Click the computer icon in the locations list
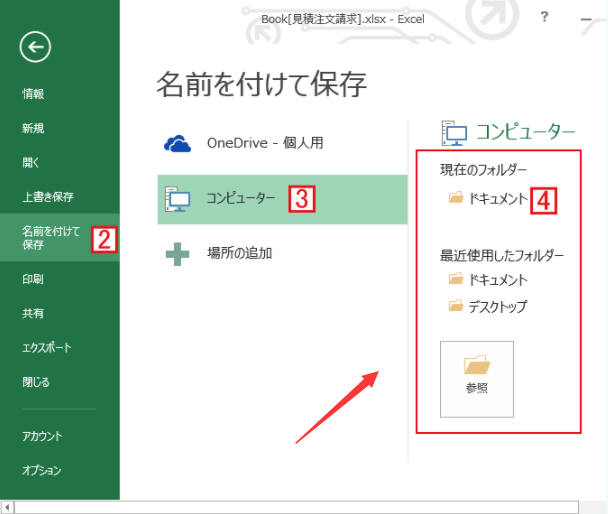Viewport: 608px width, 514px height. [x=177, y=199]
